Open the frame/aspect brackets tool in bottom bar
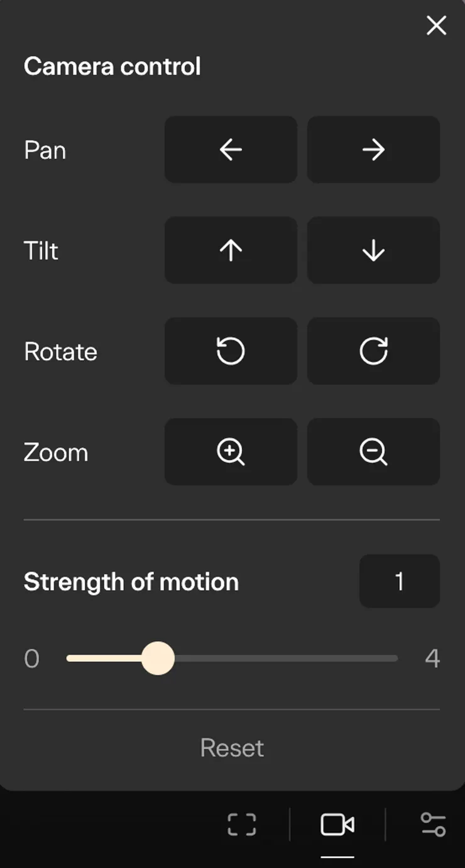 point(242,825)
